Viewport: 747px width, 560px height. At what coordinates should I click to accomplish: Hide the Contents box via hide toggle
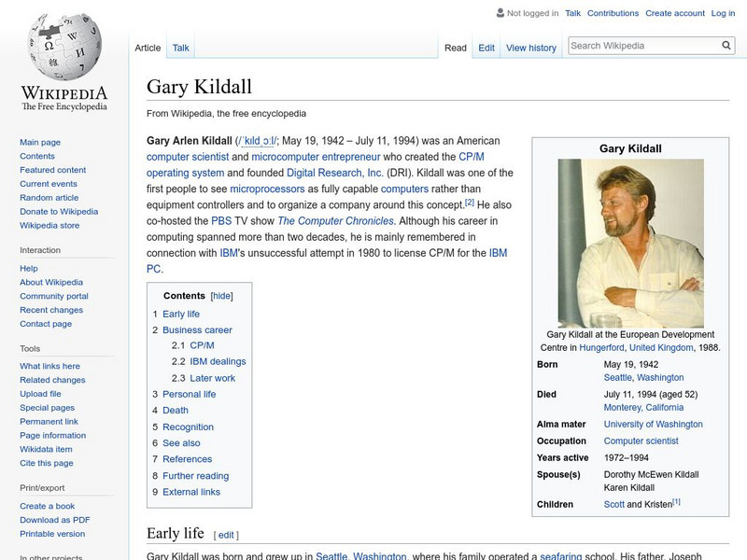[221, 296]
